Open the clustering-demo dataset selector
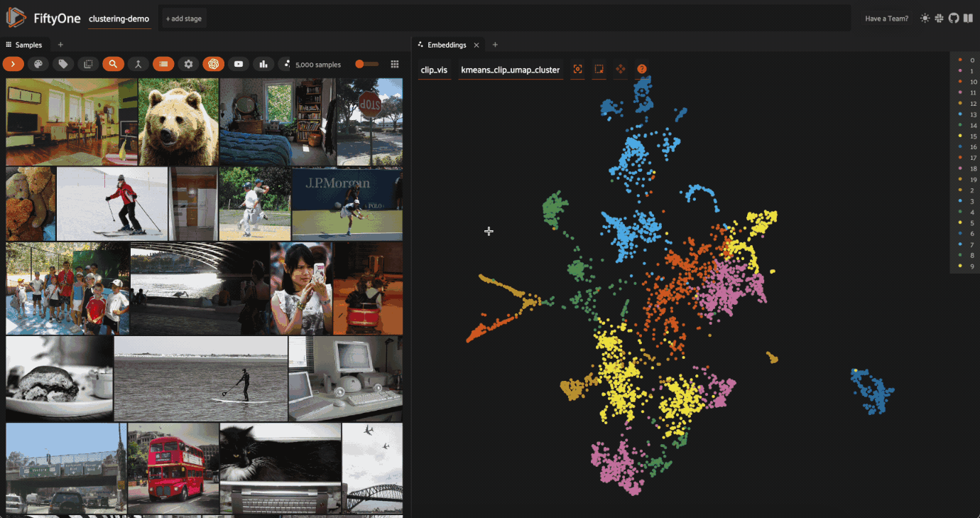The height and width of the screenshot is (518, 980). point(119,19)
